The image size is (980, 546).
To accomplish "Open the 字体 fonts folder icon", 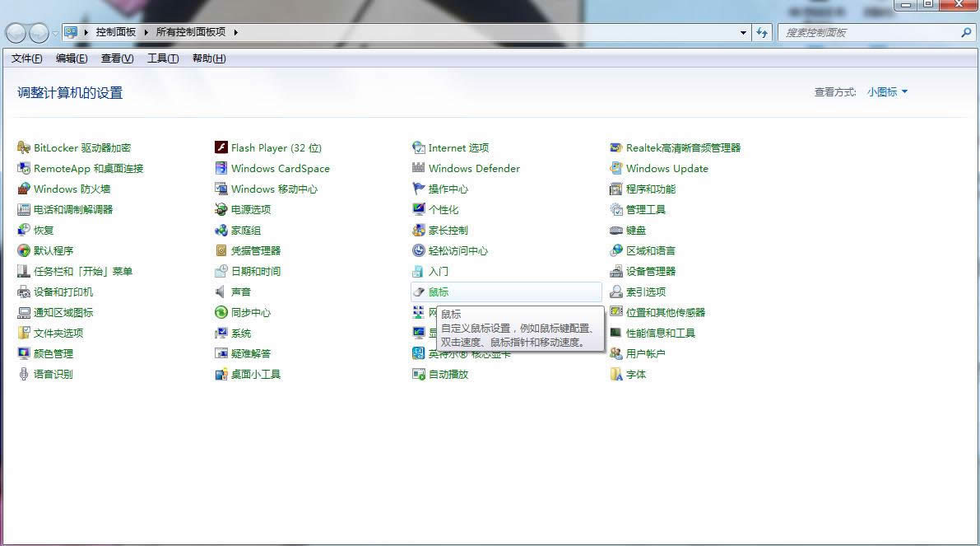I will [x=616, y=375].
